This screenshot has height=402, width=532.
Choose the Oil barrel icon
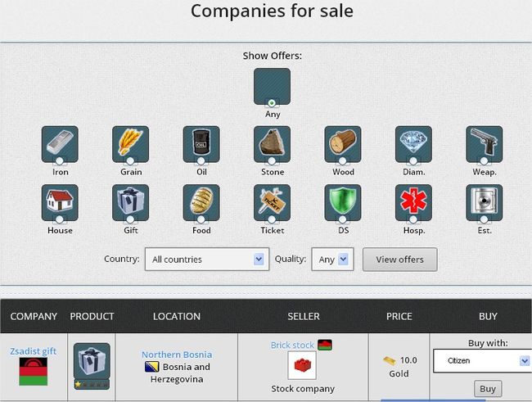(201, 144)
